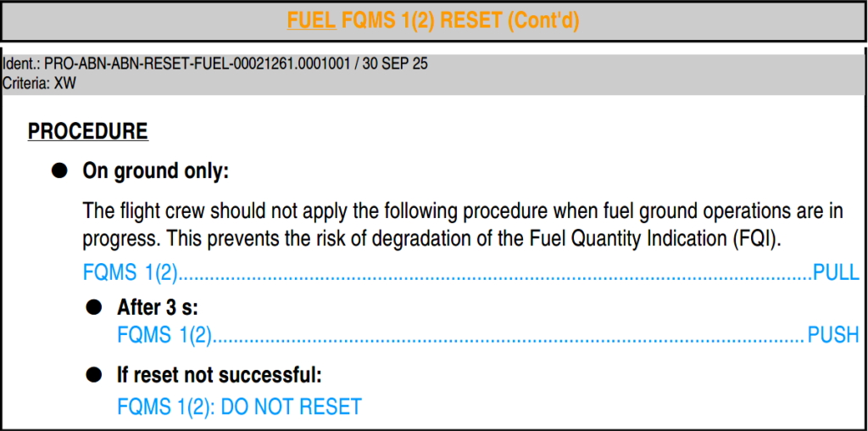Image resolution: width=868 pixels, height=431 pixels.
Task: Click the "On ground only:" condition text
Action: click(x=156, y=171)
